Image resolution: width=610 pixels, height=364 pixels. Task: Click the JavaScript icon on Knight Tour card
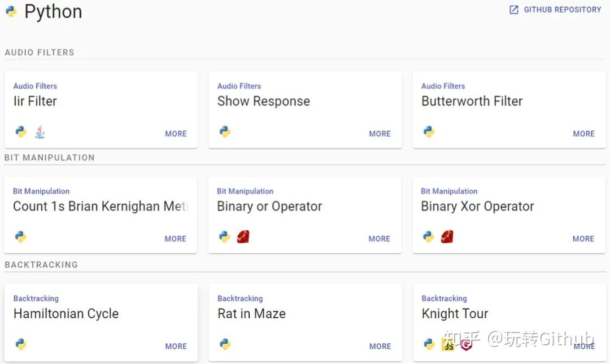(x=448, y=345)
